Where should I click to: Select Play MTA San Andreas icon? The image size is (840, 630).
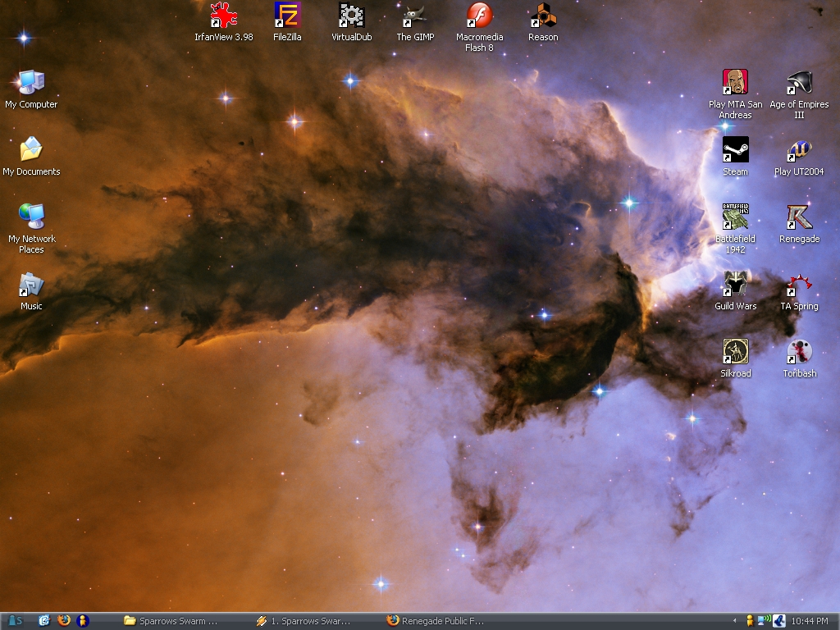(x=735, y=83)
